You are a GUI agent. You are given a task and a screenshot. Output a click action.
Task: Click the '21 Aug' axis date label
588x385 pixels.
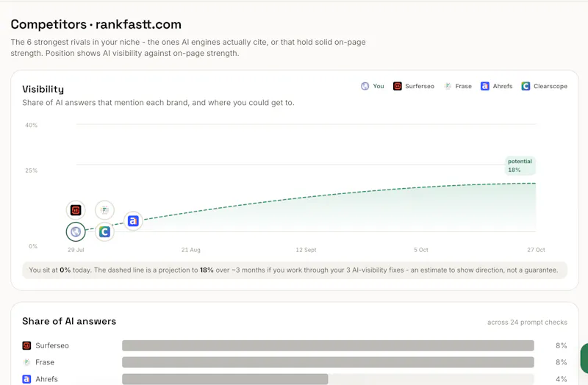191,250
